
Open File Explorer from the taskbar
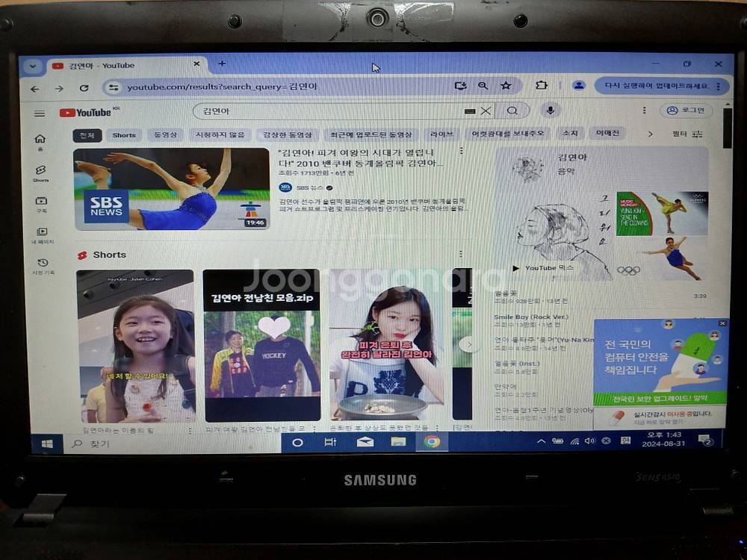point(398,442)
